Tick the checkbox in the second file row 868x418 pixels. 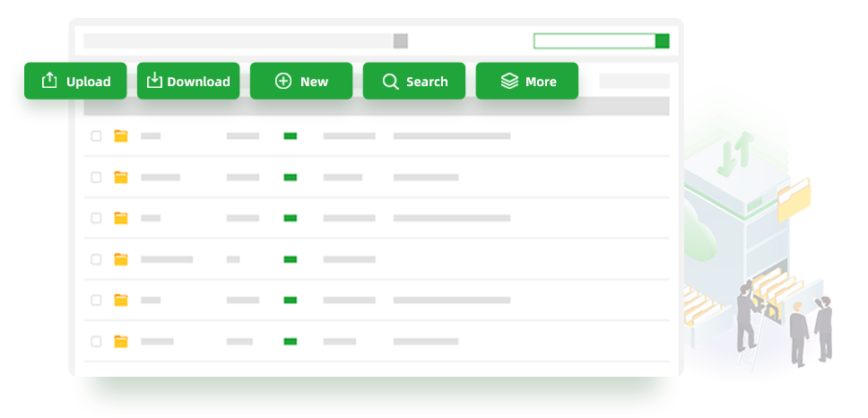pyautogui.click(x=96, y=178)
